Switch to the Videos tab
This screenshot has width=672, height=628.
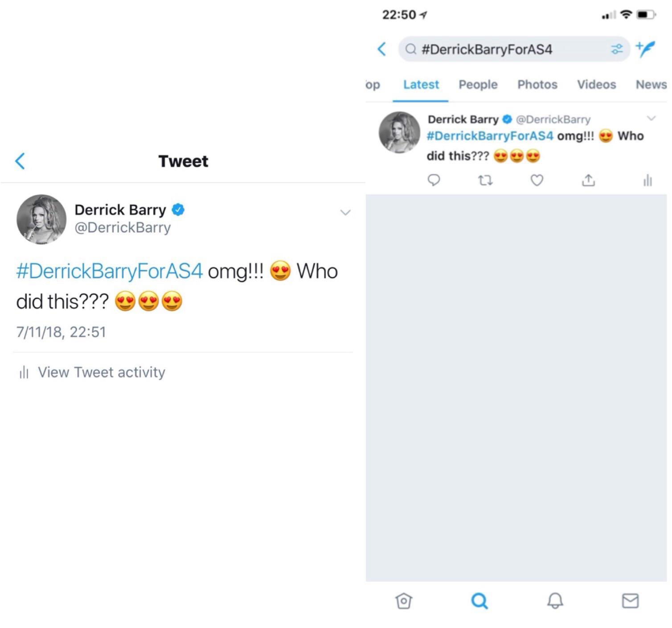pos(596,84)
